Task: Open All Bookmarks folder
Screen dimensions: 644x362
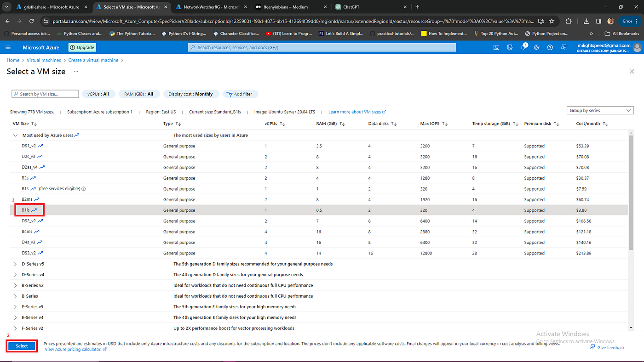Action: pyautogui.click(x=622, y=34)
